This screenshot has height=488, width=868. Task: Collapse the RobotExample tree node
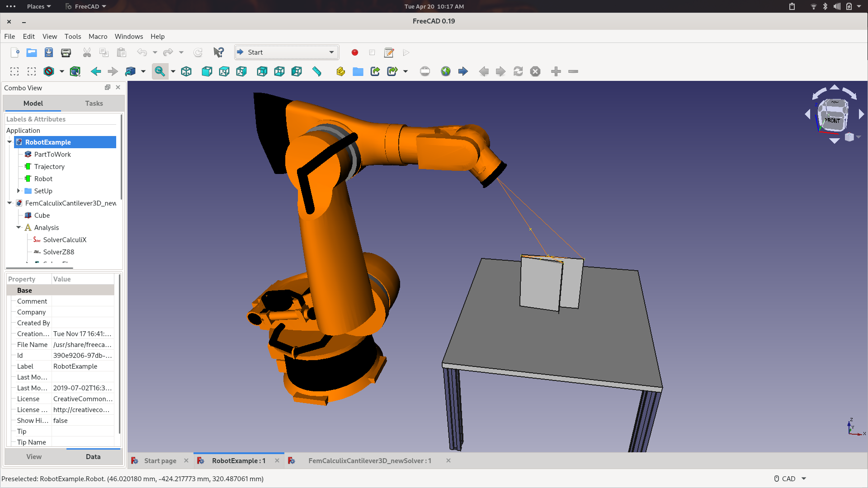point(9,142)
